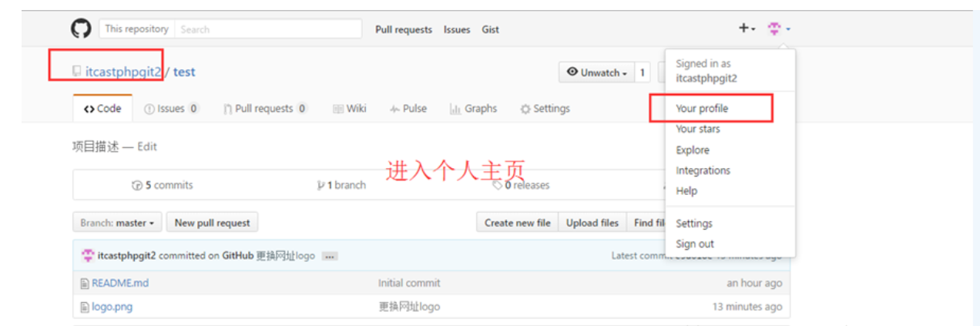This screenshot has height=326, width=980.
Task: Switch to the repository Pull requests tab
Action: (265, 109)
